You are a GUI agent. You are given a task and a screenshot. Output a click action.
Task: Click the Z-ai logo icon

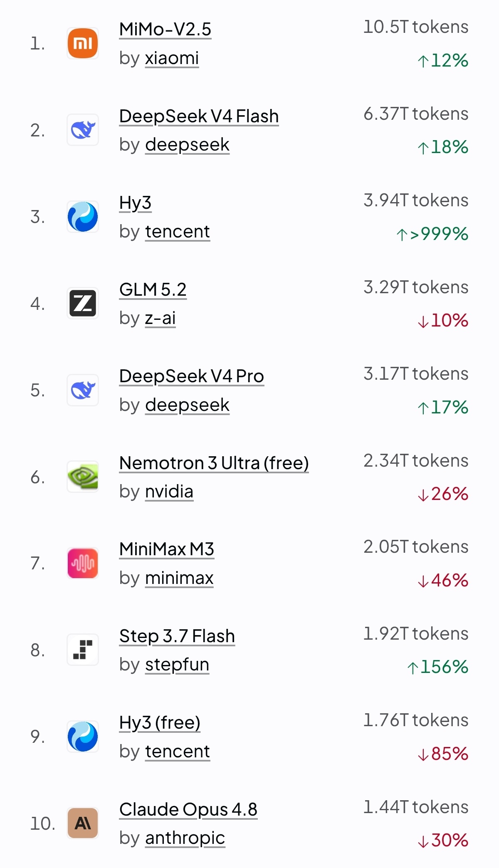pos(83,303)
